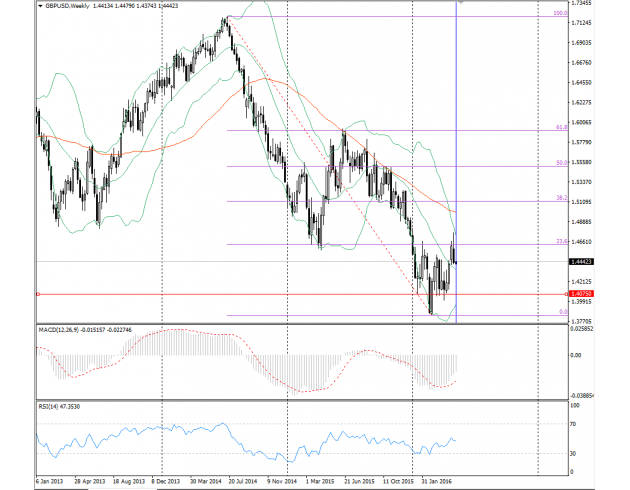Click the current price 1.44423 label

pos(578,262)
